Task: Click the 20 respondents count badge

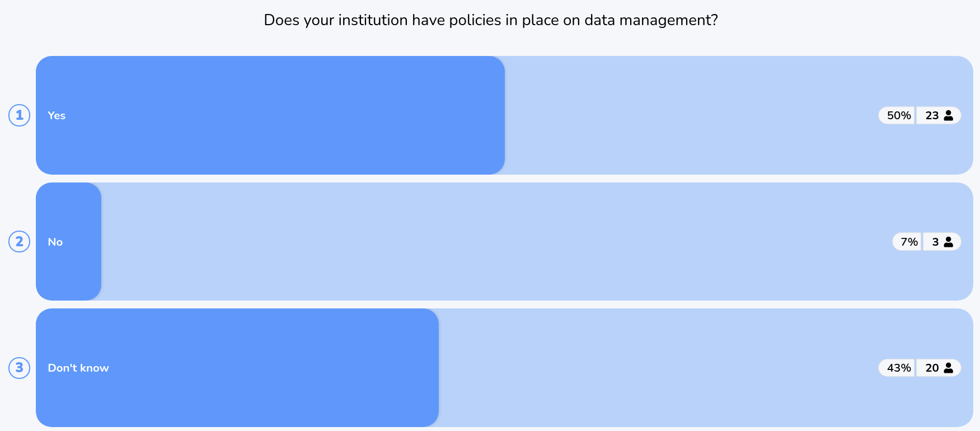Action: click(939, 368)
